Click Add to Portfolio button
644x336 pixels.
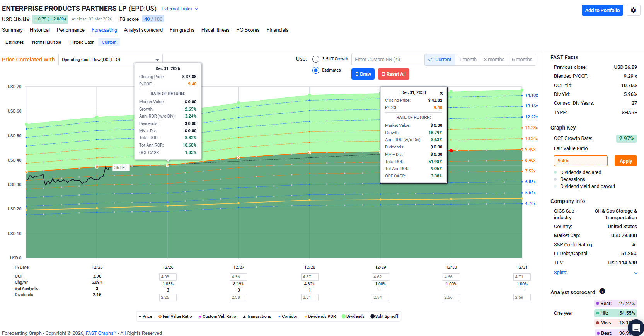click(x=602, y=10)
